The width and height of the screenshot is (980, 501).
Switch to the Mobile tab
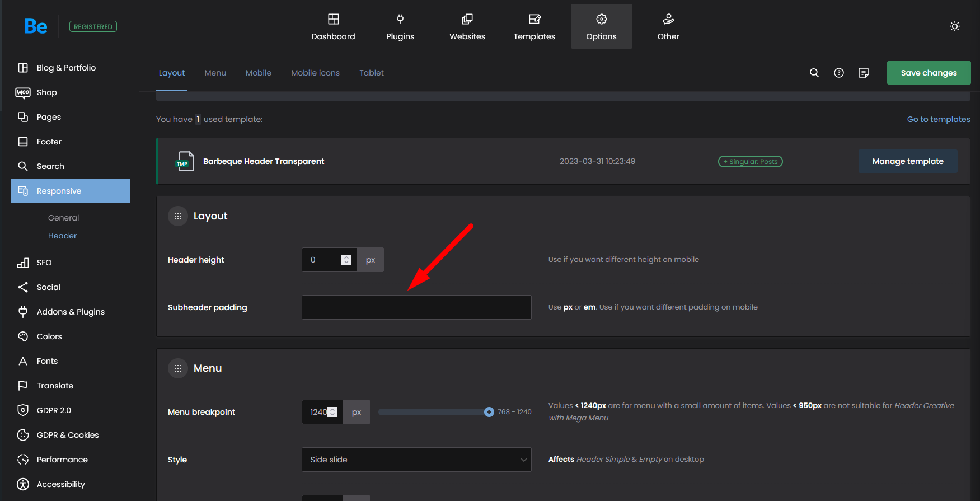pyautogui.click(x=259, y=73)
